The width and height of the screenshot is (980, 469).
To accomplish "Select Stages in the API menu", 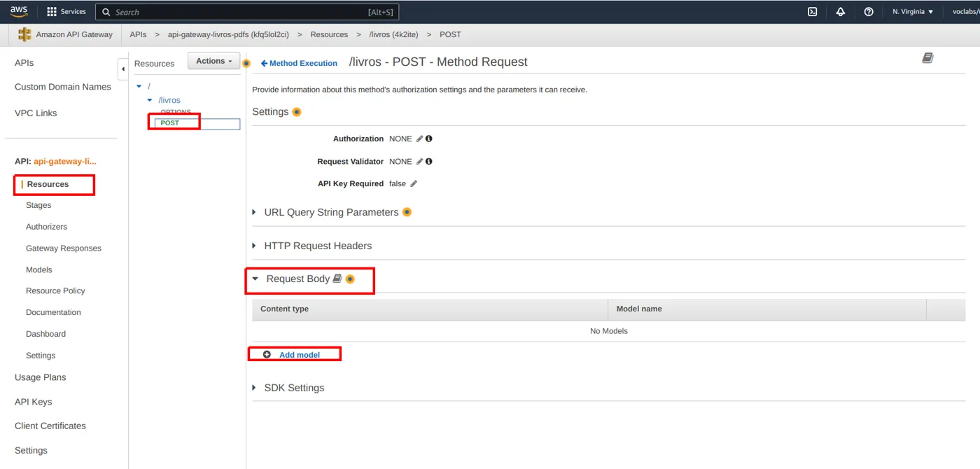I will click(x=38, y=205).
